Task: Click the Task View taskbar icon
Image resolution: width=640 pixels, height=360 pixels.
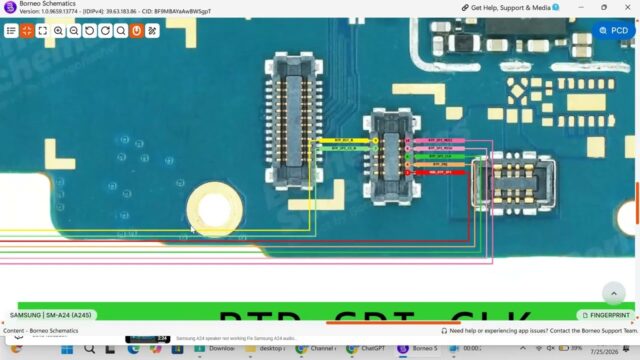Action: pos(110,349)
